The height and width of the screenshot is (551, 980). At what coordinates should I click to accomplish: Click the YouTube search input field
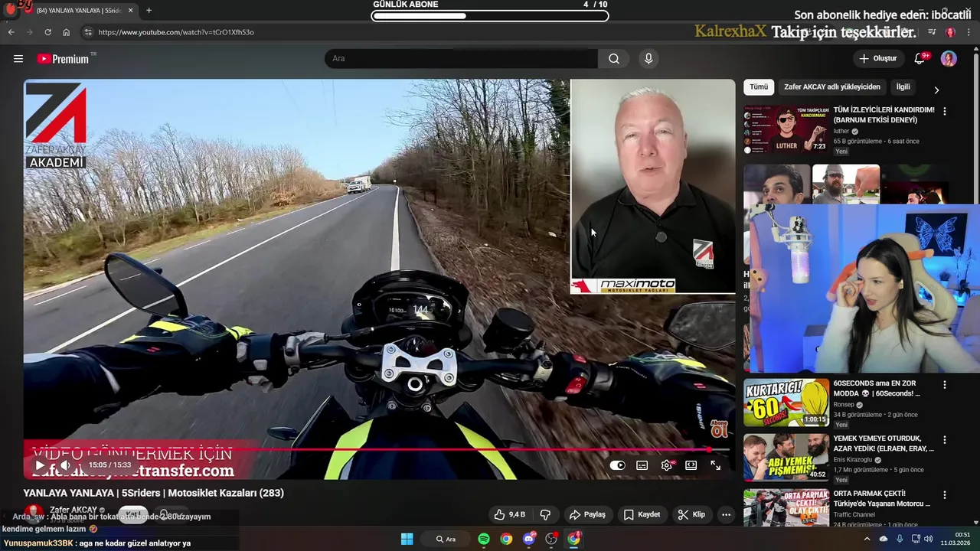pos(461,59)
